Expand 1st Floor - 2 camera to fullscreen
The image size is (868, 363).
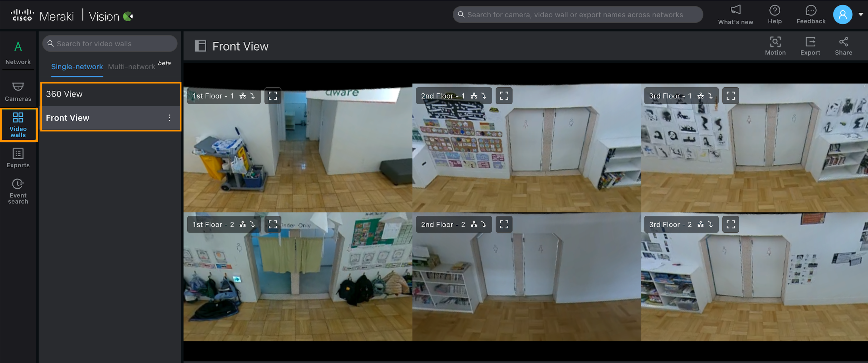(x=273, y=224)
